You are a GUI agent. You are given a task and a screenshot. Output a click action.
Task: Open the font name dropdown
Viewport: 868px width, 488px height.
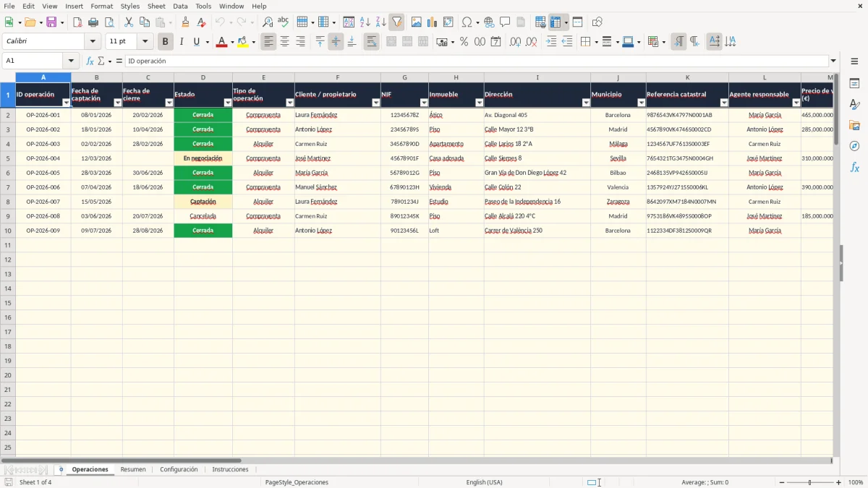tap(93, 42)
